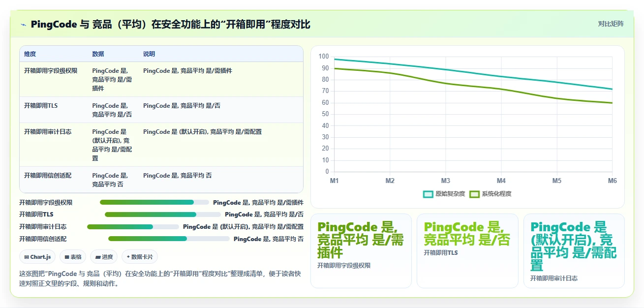Click the progress bar for 开箱即用信创适配

tap(169, 239)
